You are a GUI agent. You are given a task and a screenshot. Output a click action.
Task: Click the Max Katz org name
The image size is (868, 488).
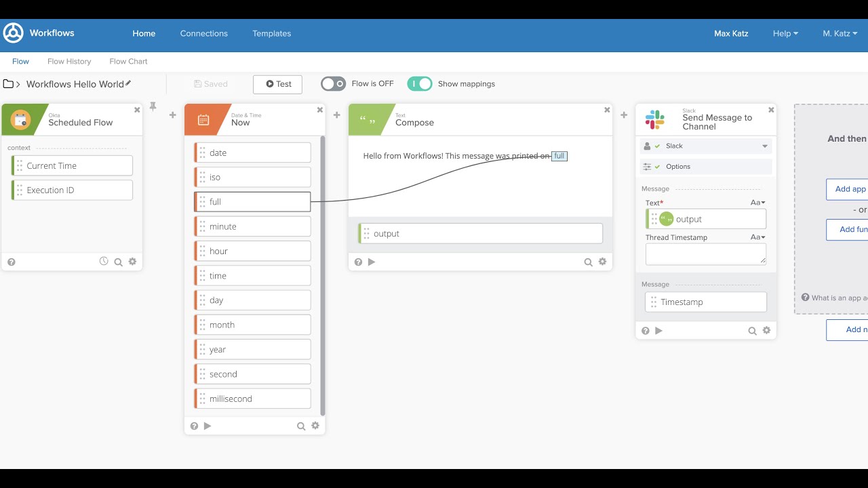click(731, 33)
